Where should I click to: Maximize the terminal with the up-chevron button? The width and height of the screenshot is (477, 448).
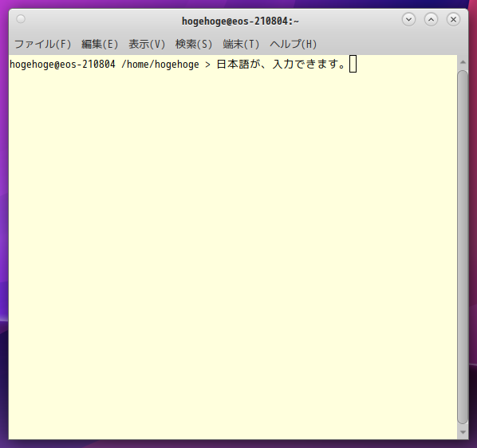click(431, 20)
